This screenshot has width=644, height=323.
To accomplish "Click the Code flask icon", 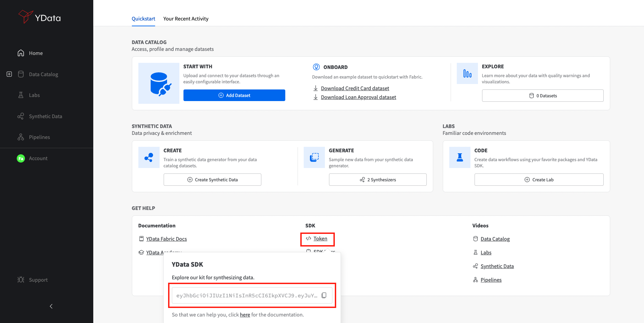I will coord(460,157).
